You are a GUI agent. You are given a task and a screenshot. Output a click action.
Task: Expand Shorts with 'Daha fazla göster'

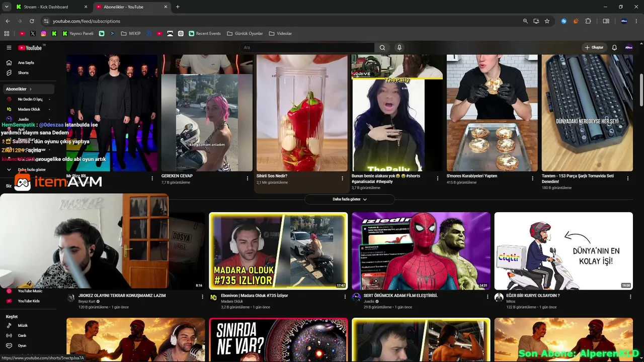click(x=350, y=199)
